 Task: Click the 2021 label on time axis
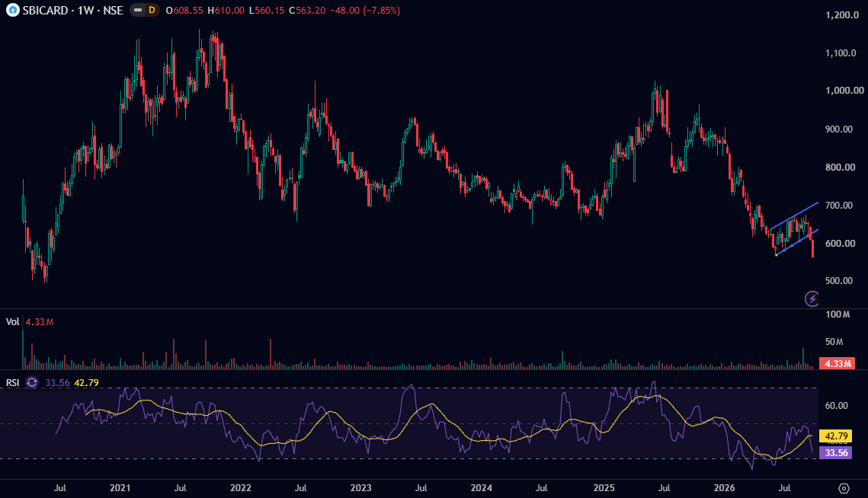120,488
